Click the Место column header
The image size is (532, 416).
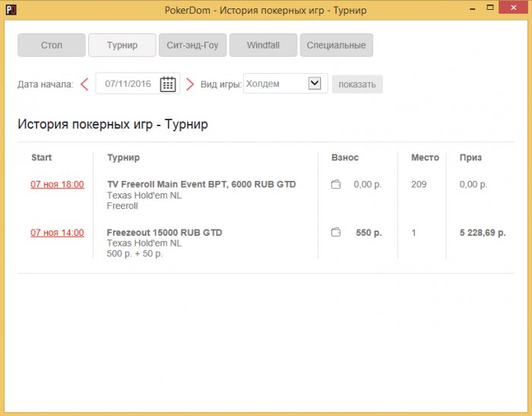point(425,157)
